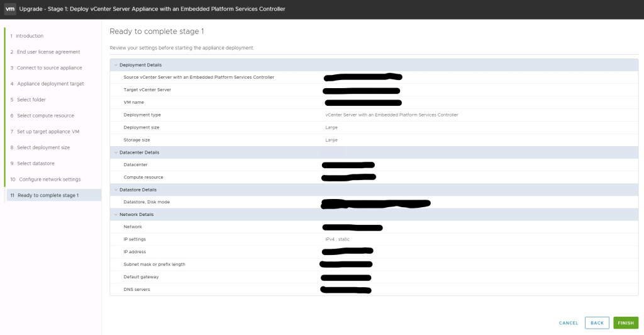Click the IP settings label
This screenshot has width=644, height=335.
point(135,239)
